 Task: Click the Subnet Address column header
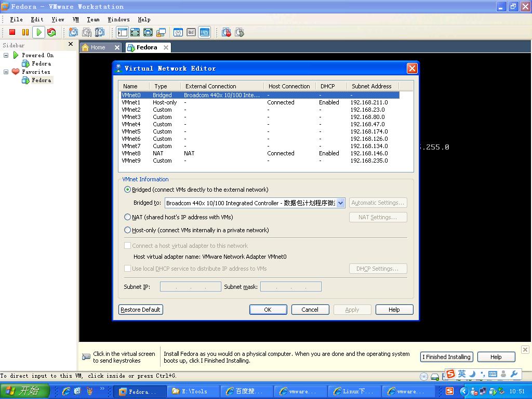pyautogui.click(x=373, y=86)
